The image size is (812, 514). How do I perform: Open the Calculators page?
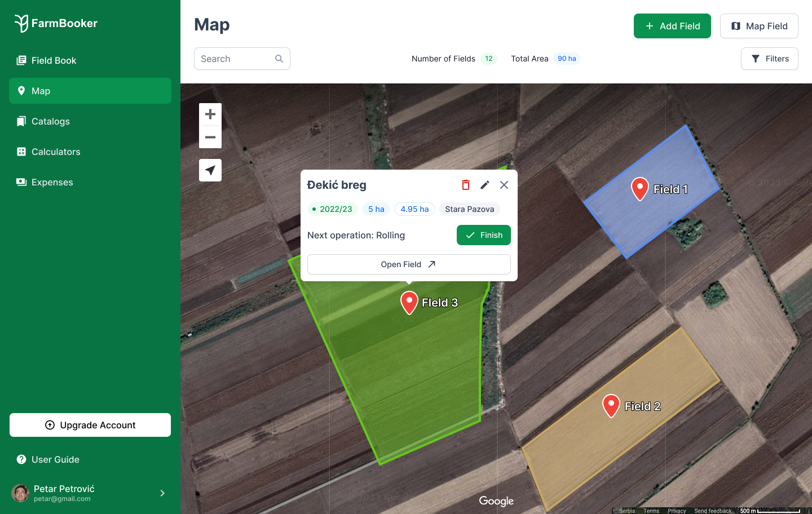click(x=56, y=152)
